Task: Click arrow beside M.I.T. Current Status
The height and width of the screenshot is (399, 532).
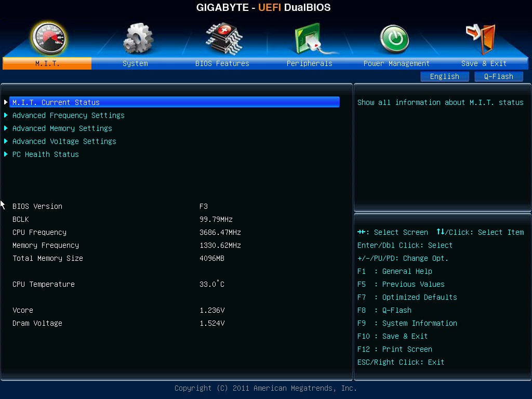Action: pyautogui.click(x=6, y=102)
